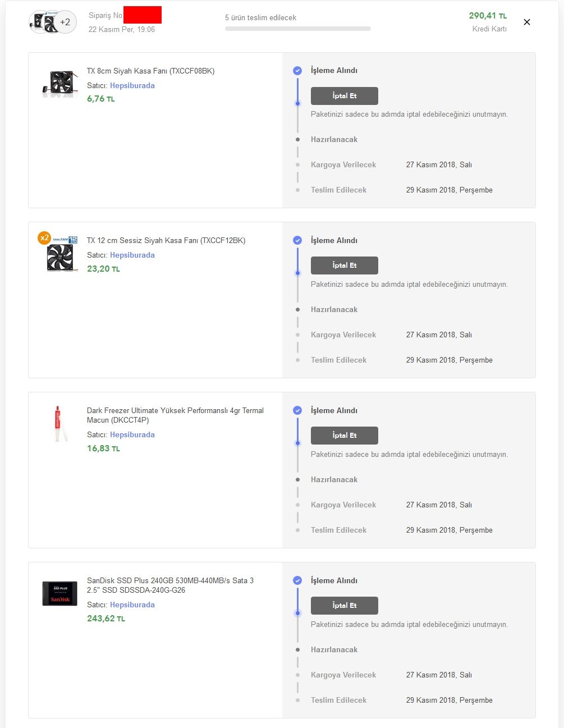The width and height of the screenshot is (564, 728).
Task: Click the x2 quantity badge on fan
Action: tap(44, 238)
